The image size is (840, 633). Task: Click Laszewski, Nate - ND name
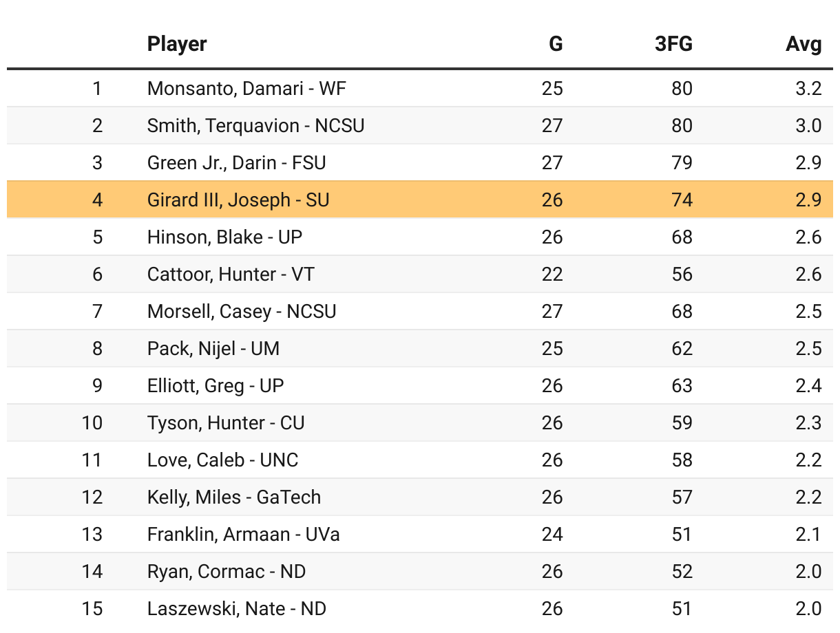click(237, 609)
